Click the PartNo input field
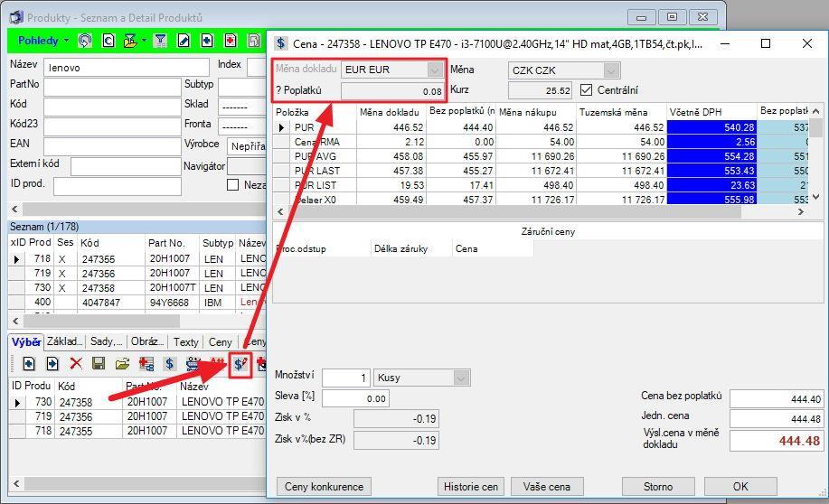 point(112,88)
